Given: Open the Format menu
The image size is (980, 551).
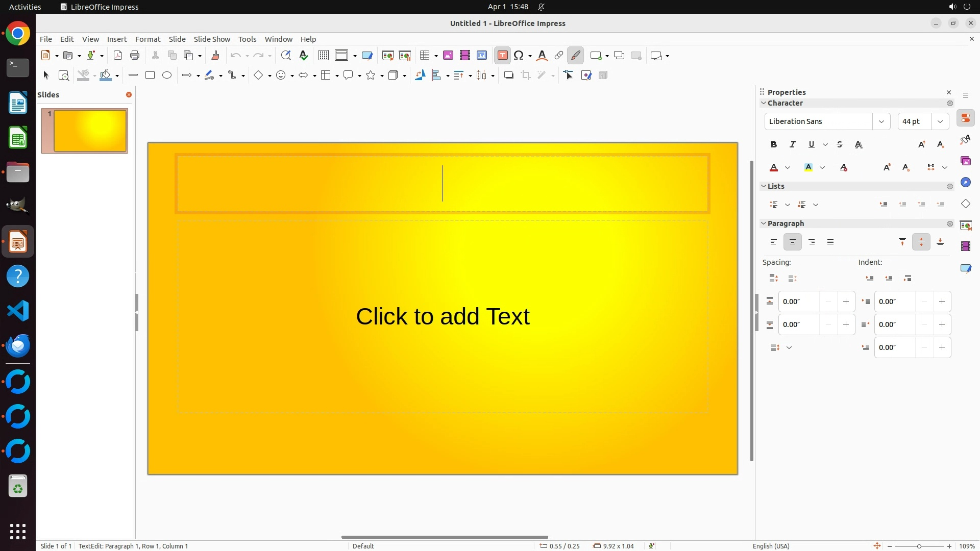Looking at the screenshot, I should (148, 39).
